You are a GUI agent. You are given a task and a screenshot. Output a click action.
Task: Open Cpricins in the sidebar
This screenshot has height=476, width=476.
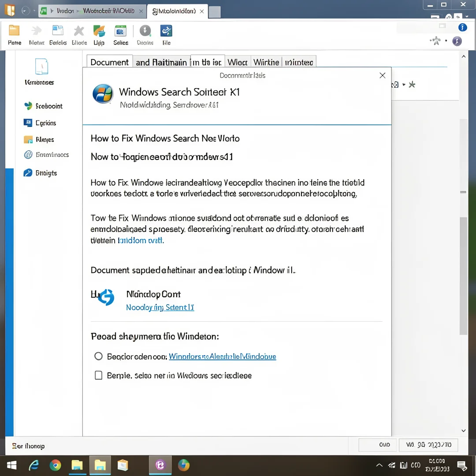point(40,123)
